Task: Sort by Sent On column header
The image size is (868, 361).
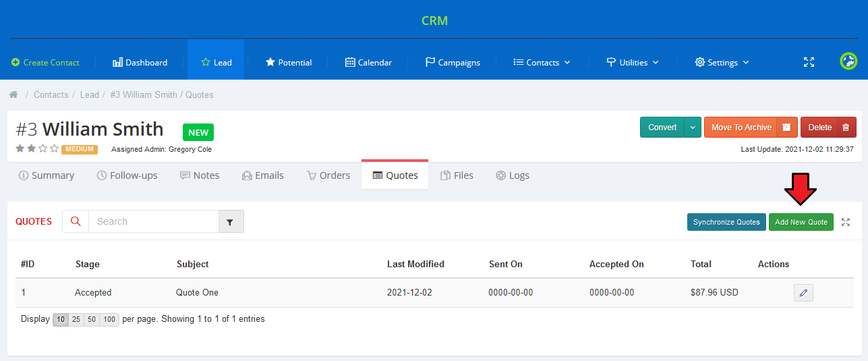Action: point(506,265)
